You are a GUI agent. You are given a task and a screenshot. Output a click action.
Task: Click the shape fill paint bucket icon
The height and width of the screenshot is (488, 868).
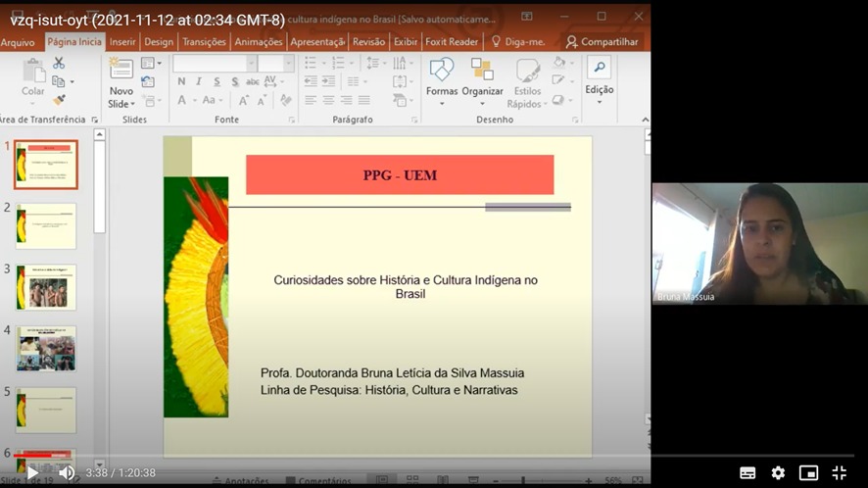(x=559, y=62)
